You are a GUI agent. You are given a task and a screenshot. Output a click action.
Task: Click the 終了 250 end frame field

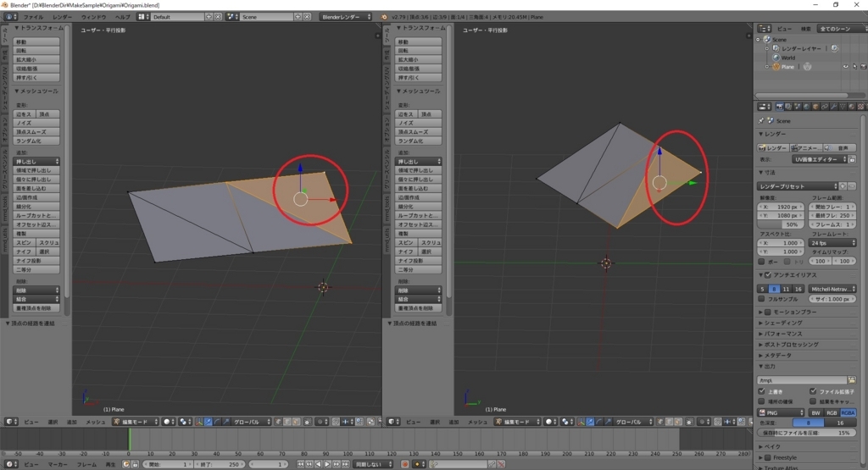[x=220, y=464]
